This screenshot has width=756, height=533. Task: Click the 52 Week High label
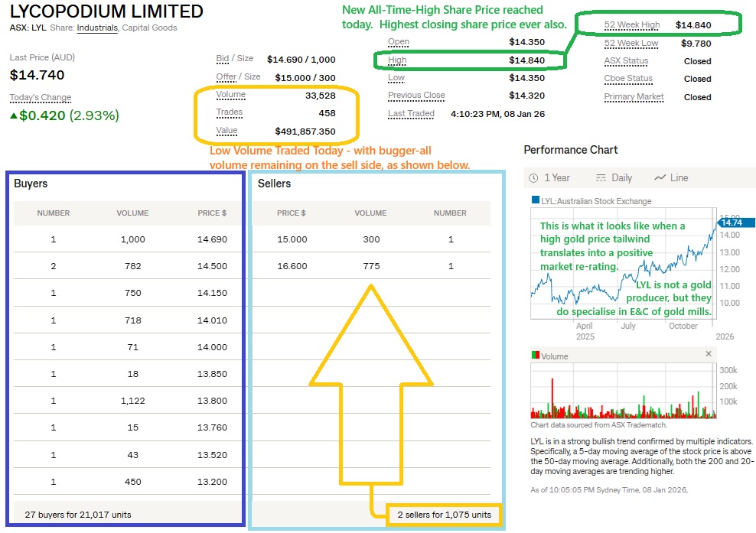(632, 25)
